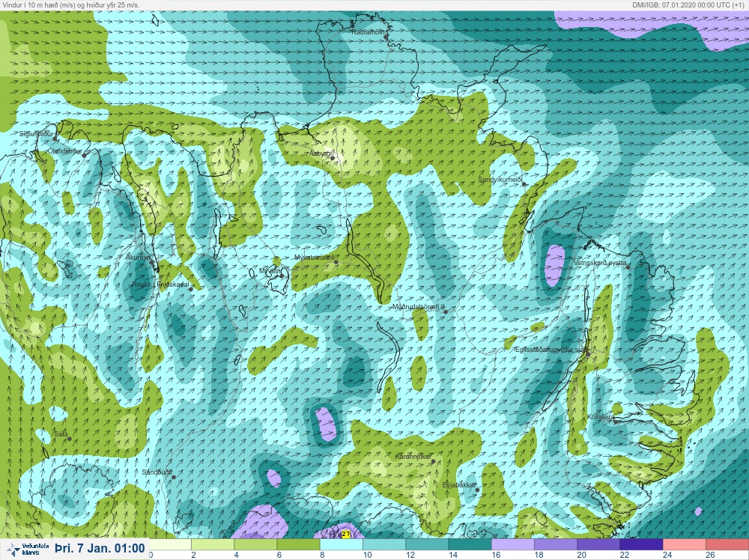Click the Raufarhöfn station dot
Screen dimensions: 749x560
point(386,37)
